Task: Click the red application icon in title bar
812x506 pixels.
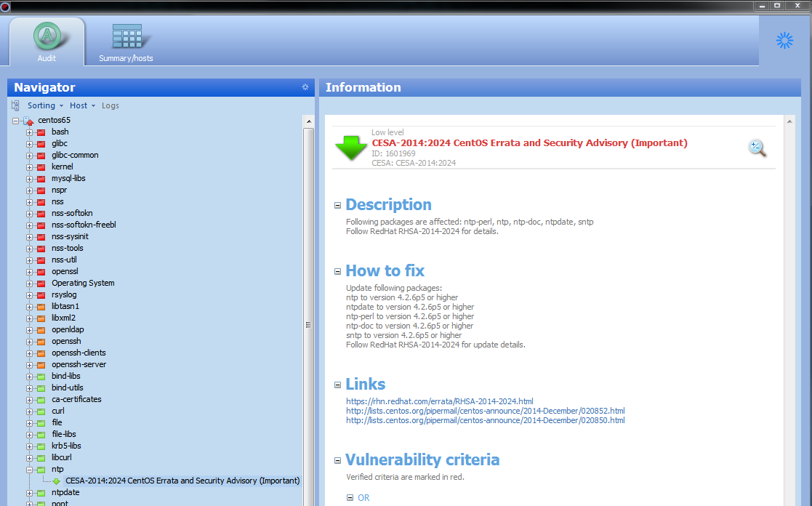Action: (x=5, y=7)
